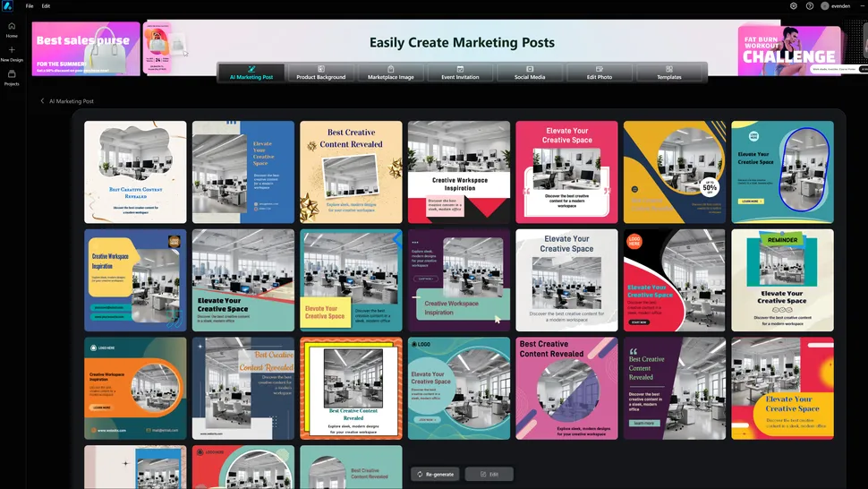Open the Home section in sidebar

coord(12,29)
